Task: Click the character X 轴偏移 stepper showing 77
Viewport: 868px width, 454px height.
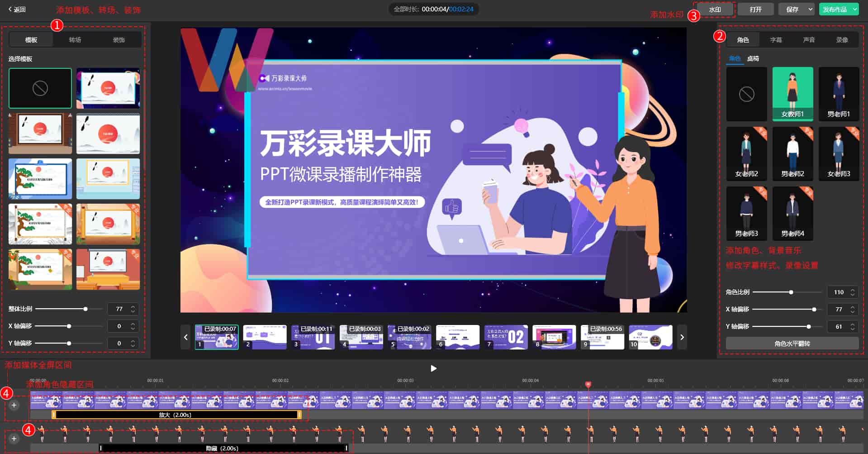Action: (853, 310)
